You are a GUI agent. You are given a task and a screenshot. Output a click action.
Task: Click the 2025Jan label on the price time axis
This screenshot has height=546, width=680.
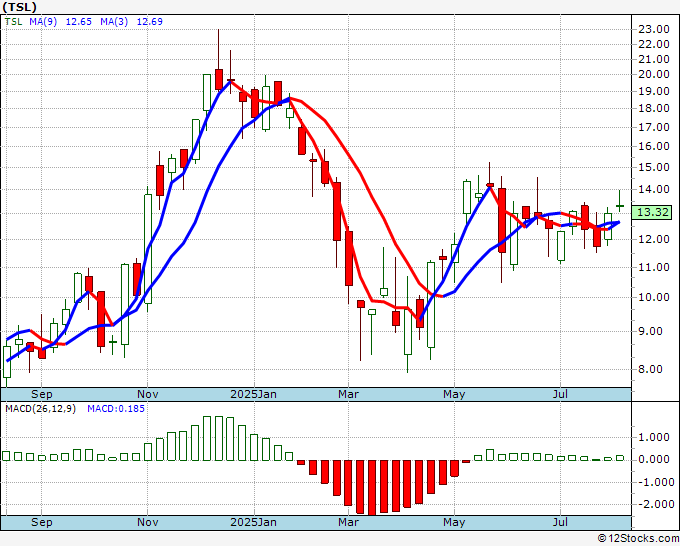tap(253, 394)
